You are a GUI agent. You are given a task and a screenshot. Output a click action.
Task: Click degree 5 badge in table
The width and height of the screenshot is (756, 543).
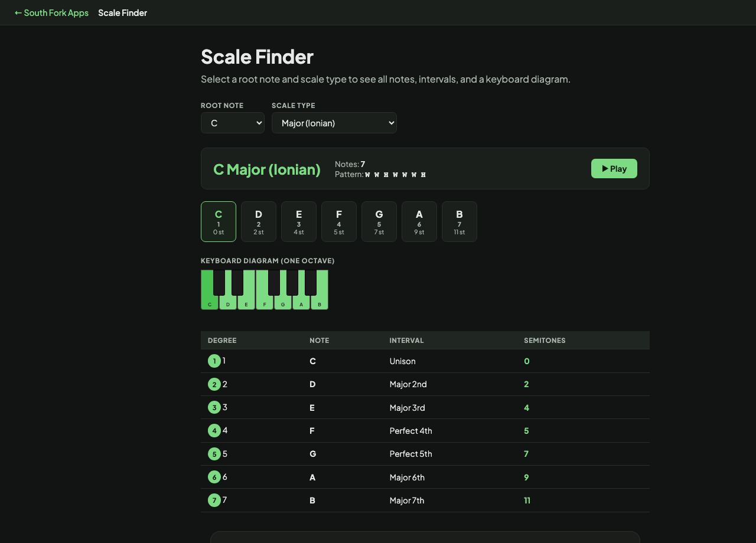click(x=214, y=454)
